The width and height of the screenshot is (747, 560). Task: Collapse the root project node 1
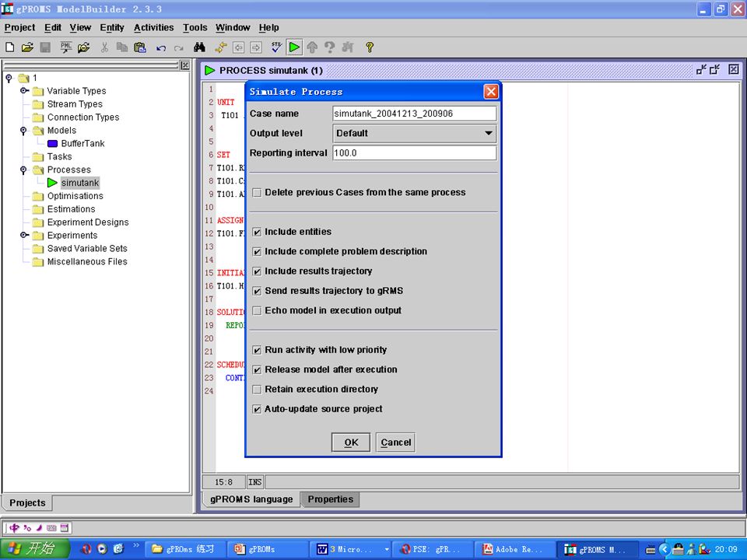pos(9,78)
